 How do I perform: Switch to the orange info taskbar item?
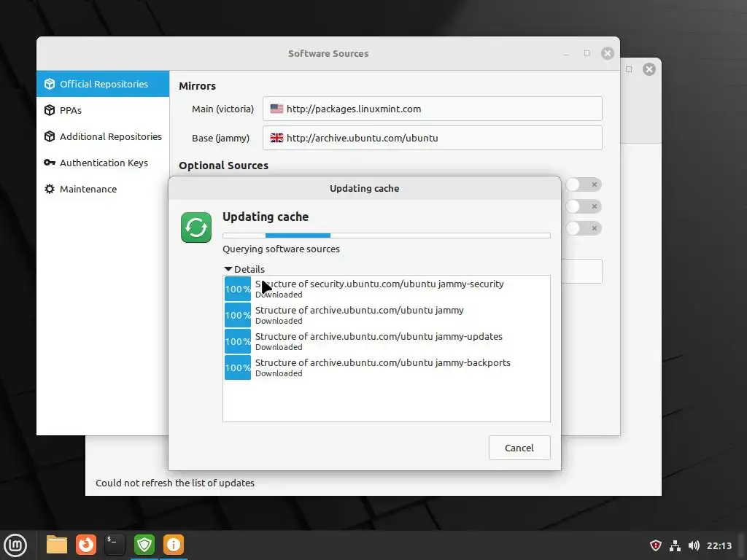(174, 545)
